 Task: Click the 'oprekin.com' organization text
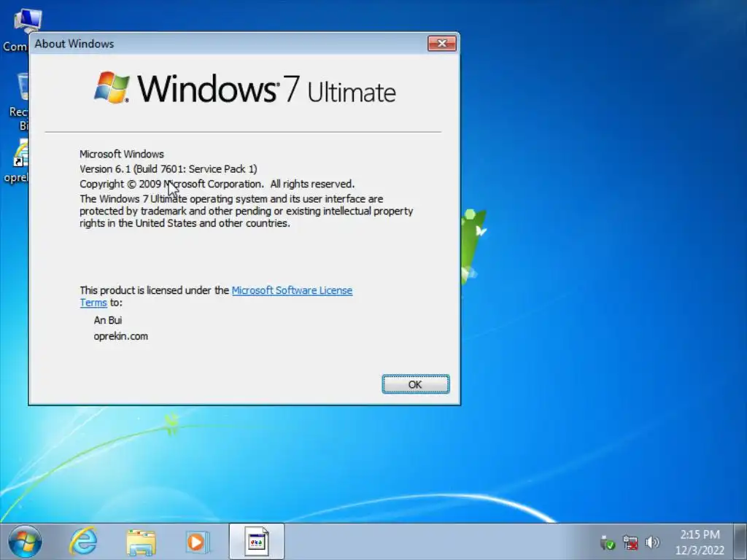click(x=120, y=336)
